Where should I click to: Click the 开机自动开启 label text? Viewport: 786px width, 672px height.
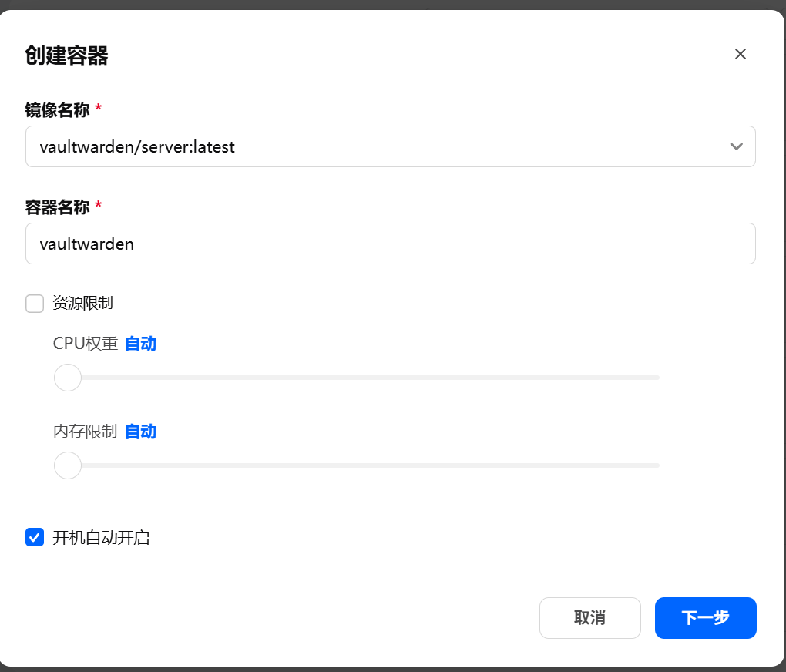pyautogui.click(x=101, y=538)
